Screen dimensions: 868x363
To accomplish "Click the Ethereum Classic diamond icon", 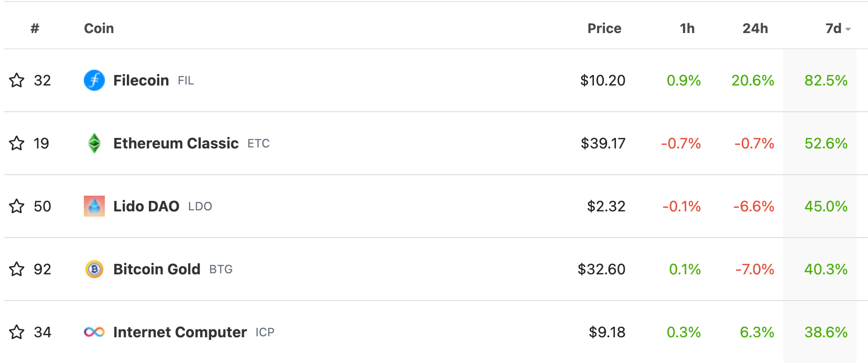I will (94, 143).
